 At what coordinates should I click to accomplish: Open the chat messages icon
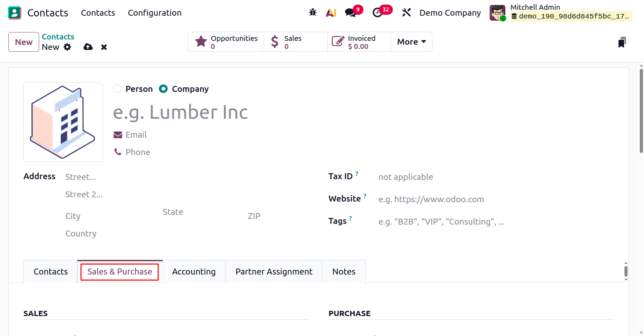coord(350,13)
